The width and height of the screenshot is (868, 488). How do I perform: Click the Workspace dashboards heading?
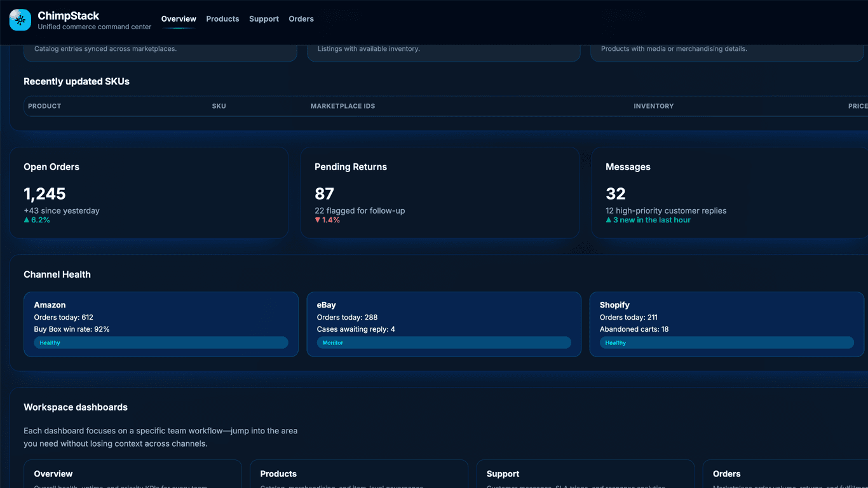click(x=76, y=407)
